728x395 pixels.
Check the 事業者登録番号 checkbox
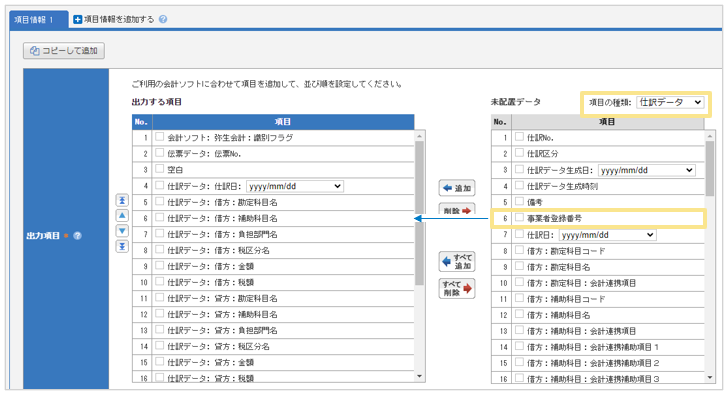click(519, 217)
